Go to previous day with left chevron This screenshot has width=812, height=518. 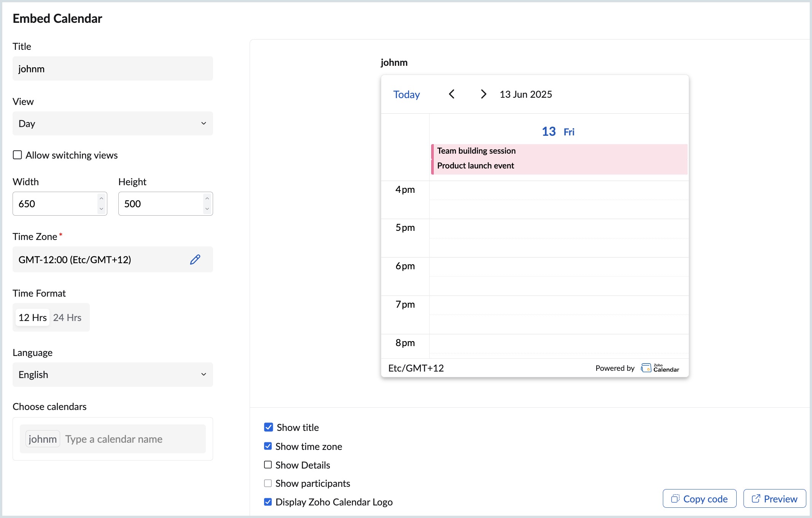click(x=452, y=94)
